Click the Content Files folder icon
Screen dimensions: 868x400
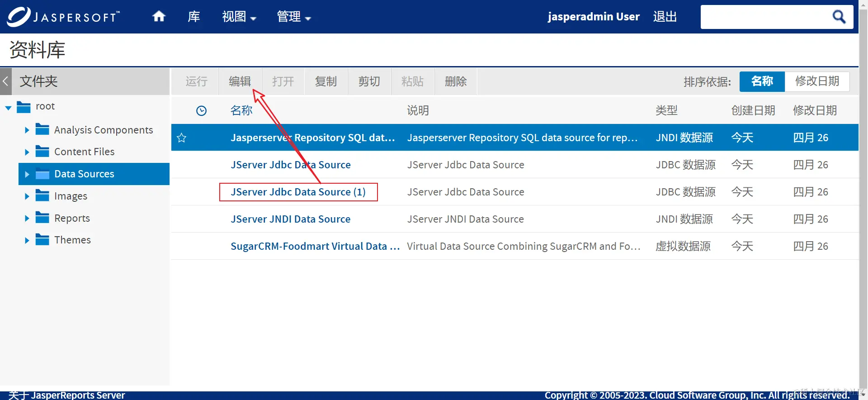click(x=42, y=151)
